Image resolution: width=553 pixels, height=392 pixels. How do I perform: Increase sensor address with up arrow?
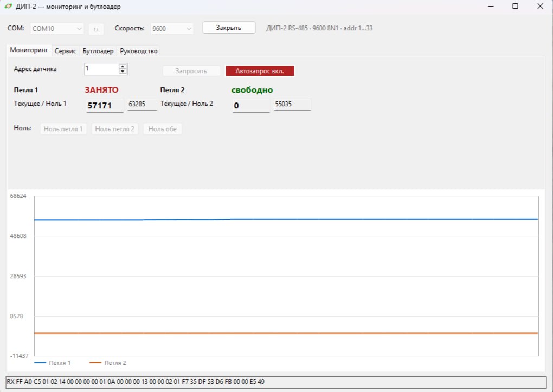[123, 66]
